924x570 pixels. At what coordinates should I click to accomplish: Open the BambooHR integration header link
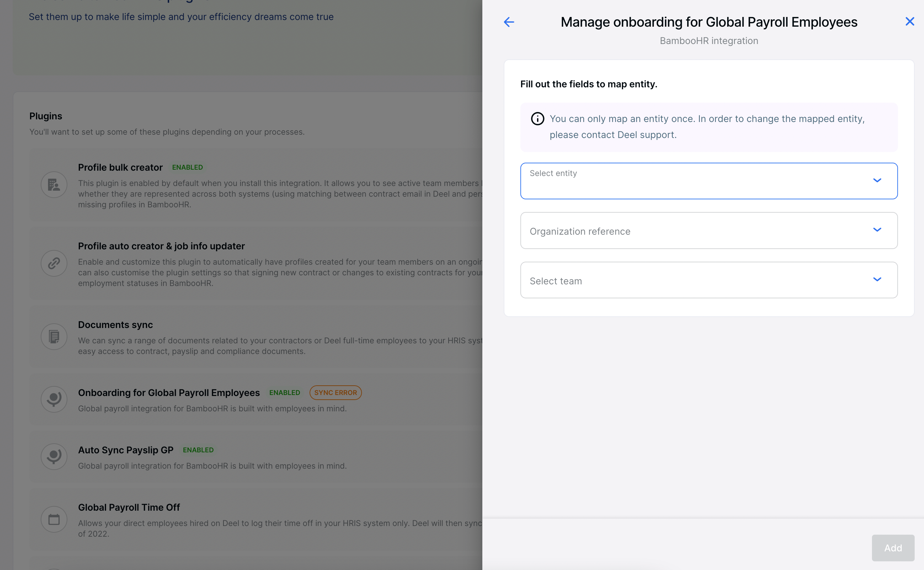(x=709, y=40)
